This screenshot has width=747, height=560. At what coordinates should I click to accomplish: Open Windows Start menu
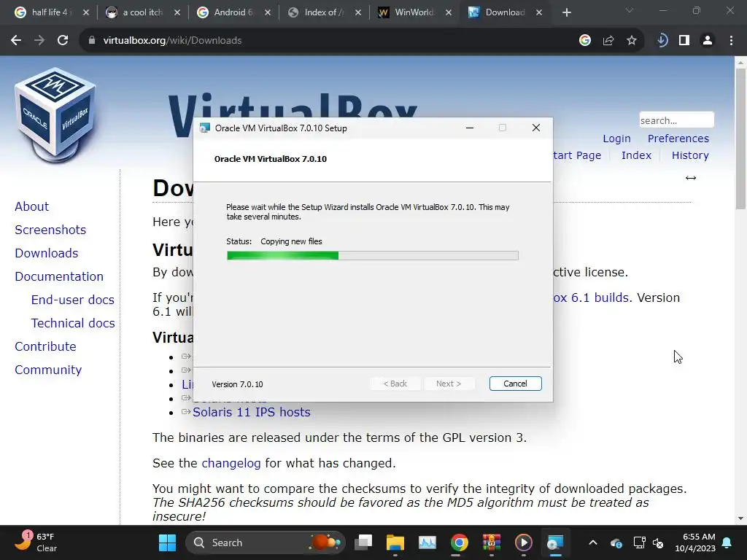(x=167, y=542)
